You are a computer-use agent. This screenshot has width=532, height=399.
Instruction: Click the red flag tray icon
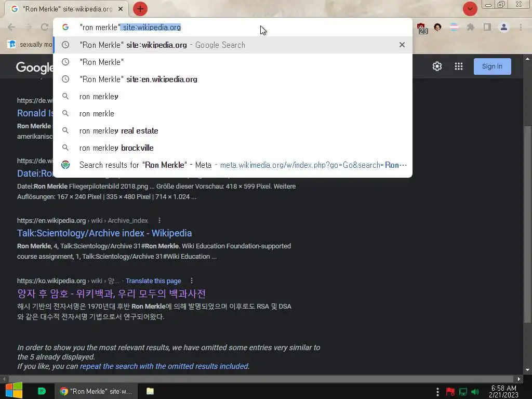coord(450,392)
